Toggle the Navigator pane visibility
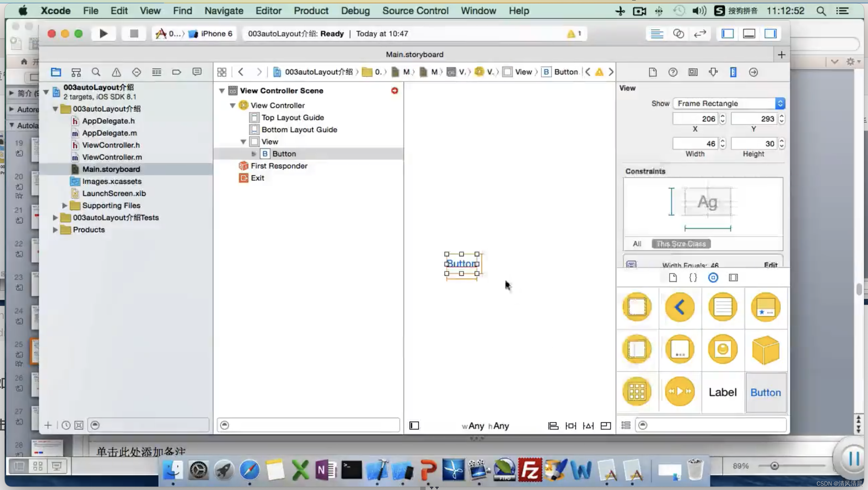Viewport: 868px width, 490px height. [x=727, y=34]
